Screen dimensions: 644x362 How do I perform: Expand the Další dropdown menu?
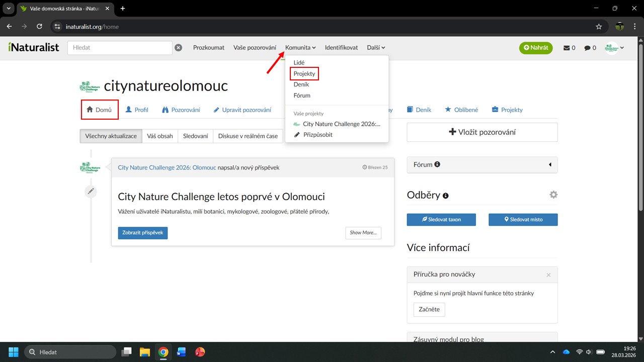[376, 48]
